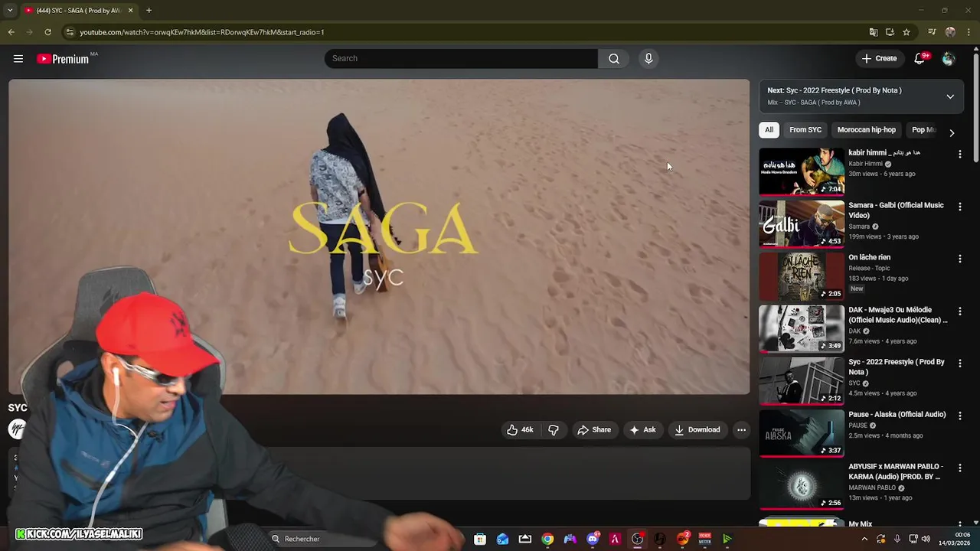
Task: Open Microsoft Store from taskbar
Action: point(480,540)
